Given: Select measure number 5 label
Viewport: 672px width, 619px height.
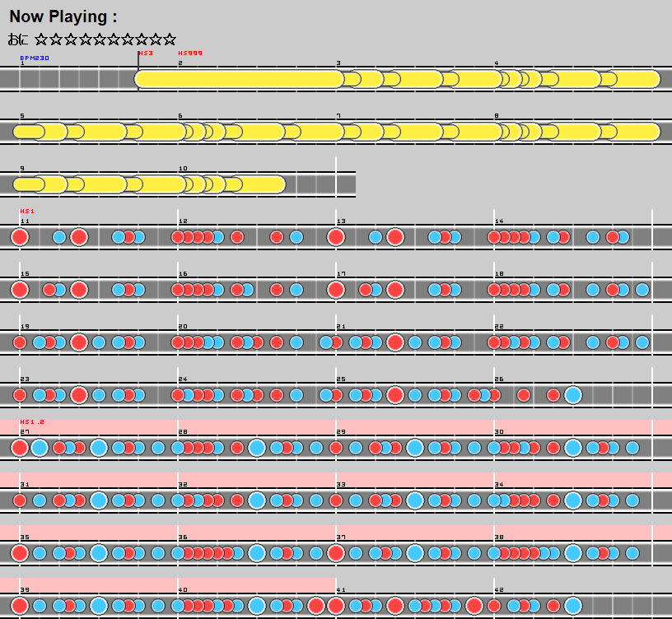Looking at the screenshot, I should 22,116.
